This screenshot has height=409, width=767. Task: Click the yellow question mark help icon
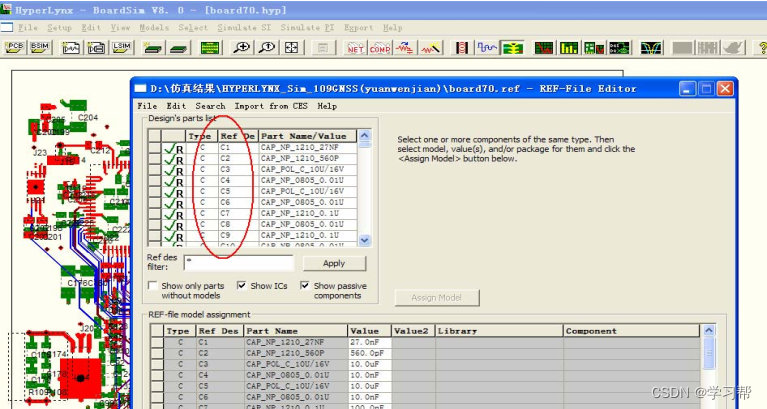(762, 47)
